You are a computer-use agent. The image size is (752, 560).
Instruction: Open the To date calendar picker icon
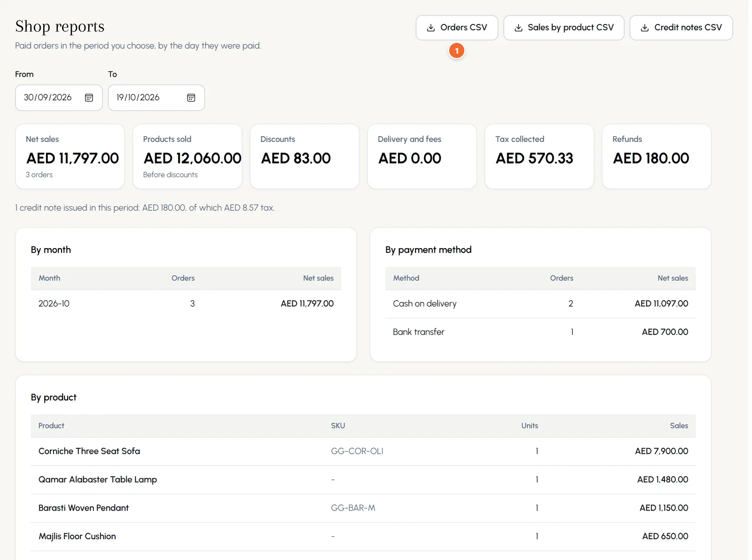tap(191, 98)
